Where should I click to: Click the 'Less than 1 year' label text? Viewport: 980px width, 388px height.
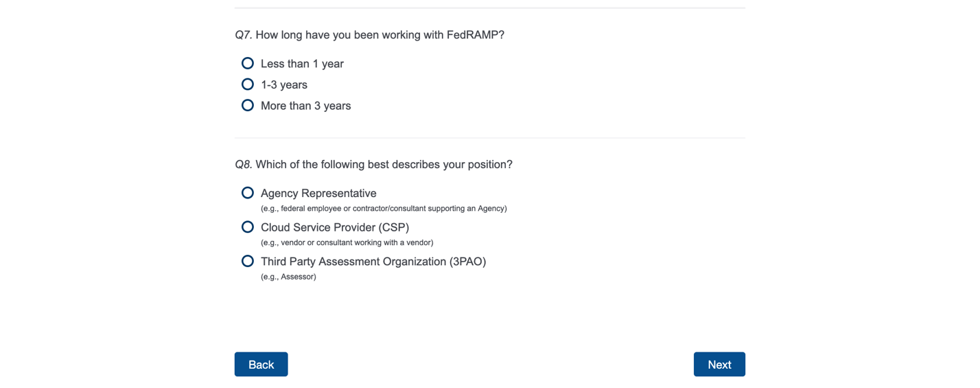[302, 64]
